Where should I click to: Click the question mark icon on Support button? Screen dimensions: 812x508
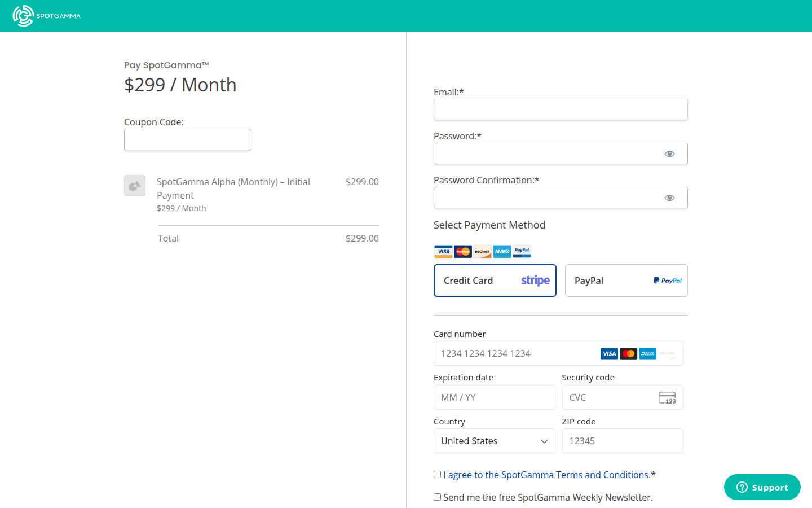click(x=742, y=487)
